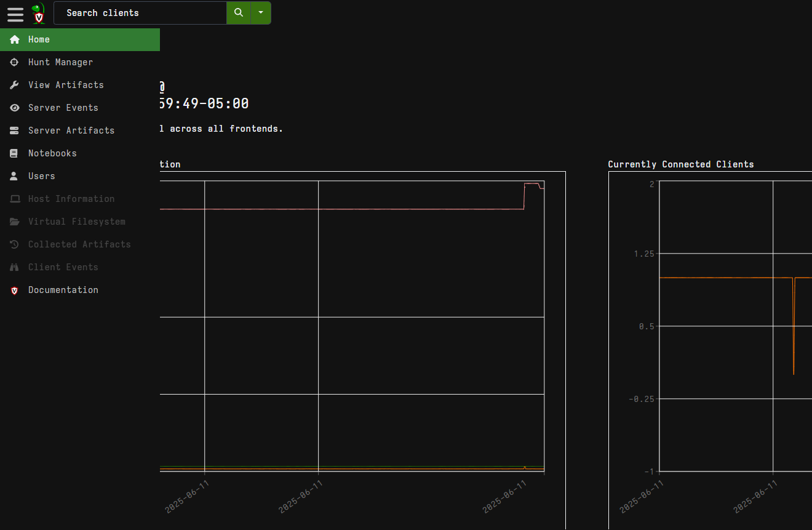Screen dimensions: 812x530
Task: Open Hunt Manager from the sidebar
Action: (x=60, y=62)
